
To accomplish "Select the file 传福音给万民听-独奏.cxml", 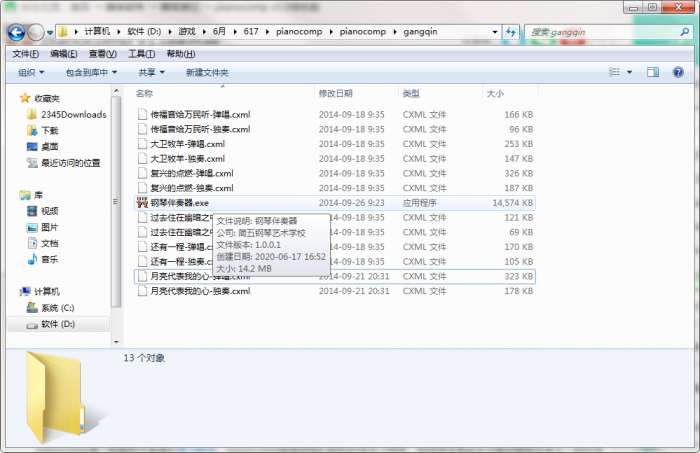I will [x=200, y=129].
